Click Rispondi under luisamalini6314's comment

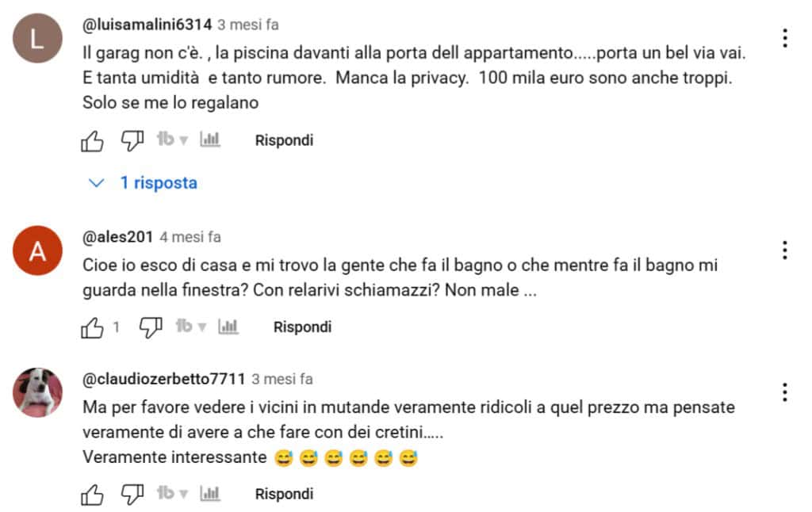285,140
